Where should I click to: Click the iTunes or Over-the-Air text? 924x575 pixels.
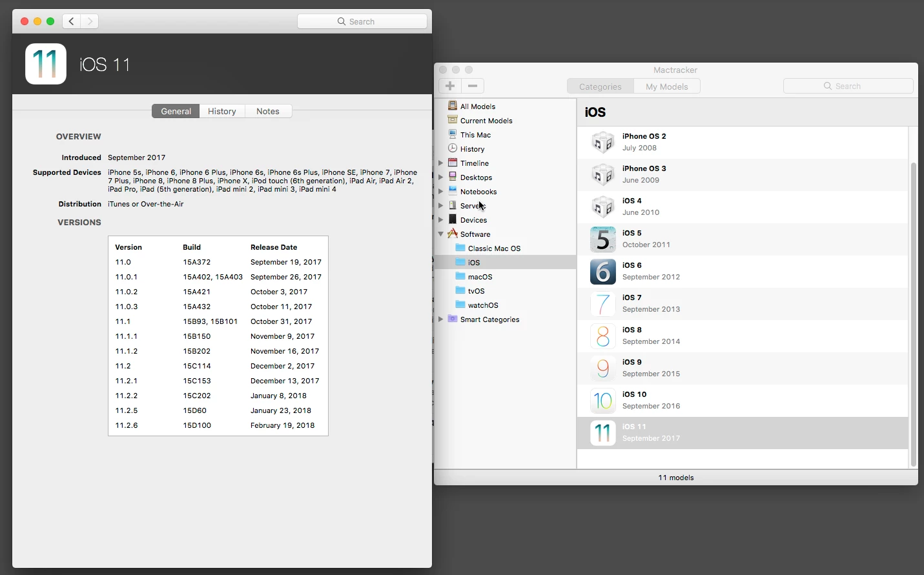[146, 204]
